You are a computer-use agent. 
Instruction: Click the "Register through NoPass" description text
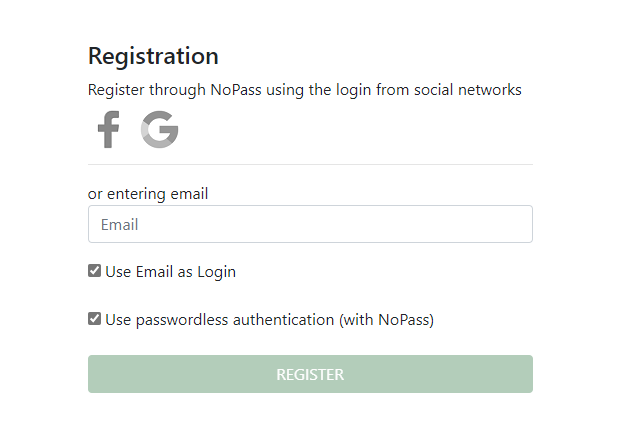tap(304, 89)
